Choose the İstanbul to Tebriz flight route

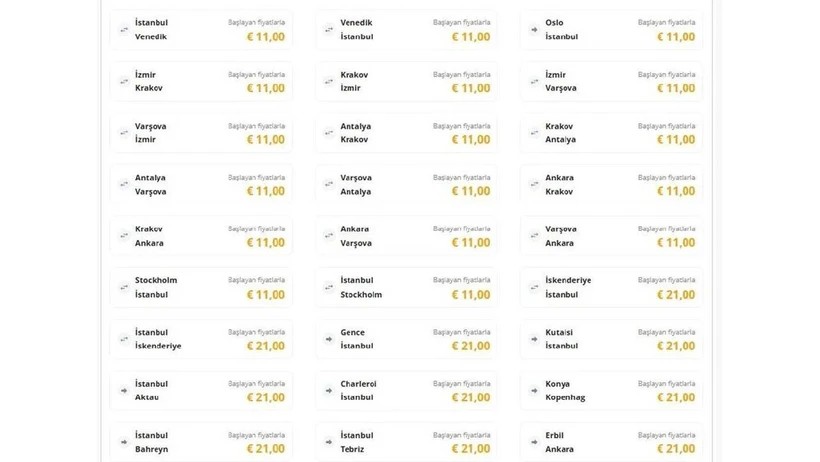(x=406, y=442)
